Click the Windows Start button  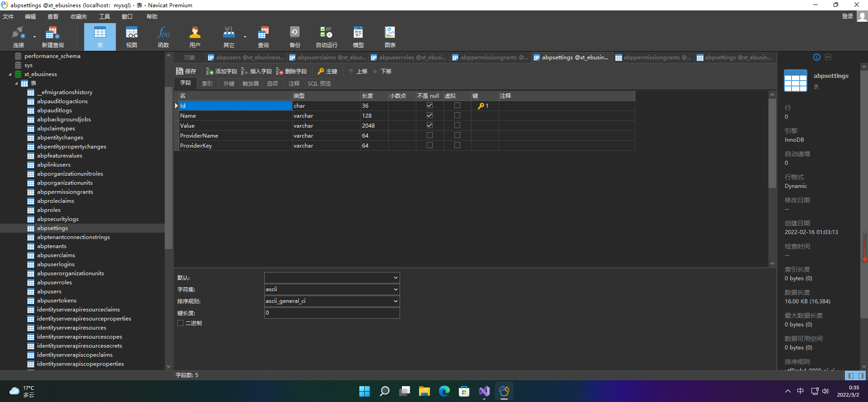pyautogui.click(x=364, y=391)
